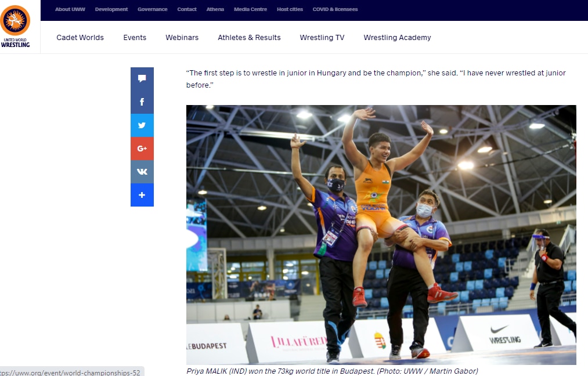The height and width of the screenshot is (376, 588).
Task: Expand more sharing options plus icon
Action: pos(142,195)
